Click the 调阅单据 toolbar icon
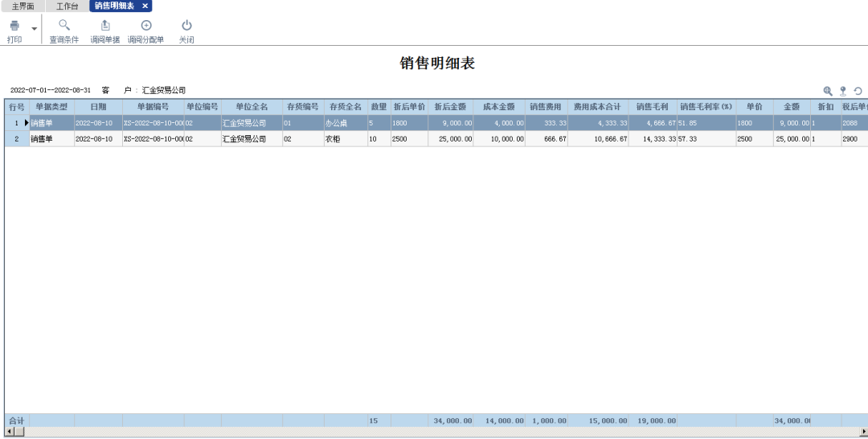 coord(104,26)
